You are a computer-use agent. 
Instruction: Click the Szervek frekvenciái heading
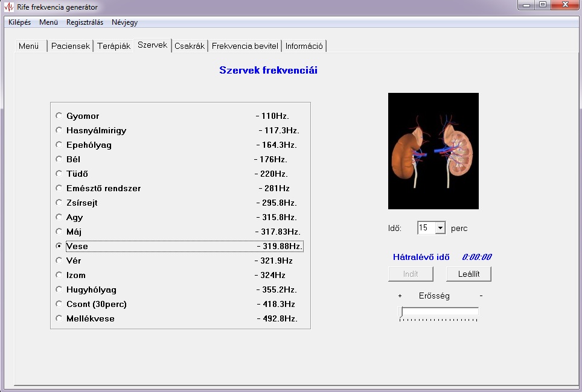point(268,70)
